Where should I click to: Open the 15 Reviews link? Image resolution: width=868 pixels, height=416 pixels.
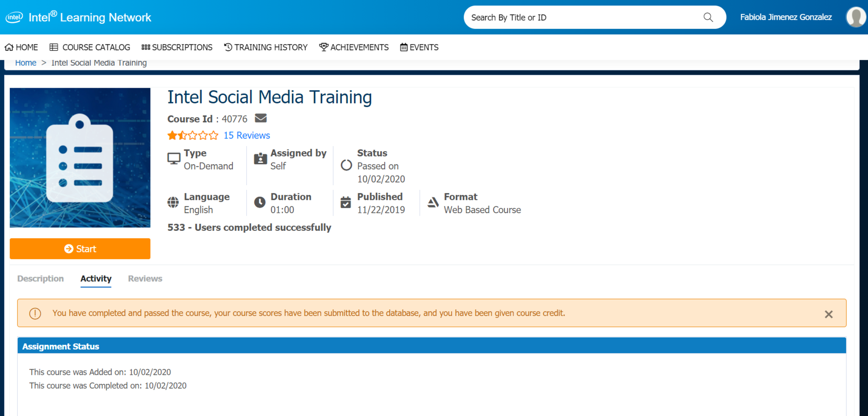(x=247, y=136)
